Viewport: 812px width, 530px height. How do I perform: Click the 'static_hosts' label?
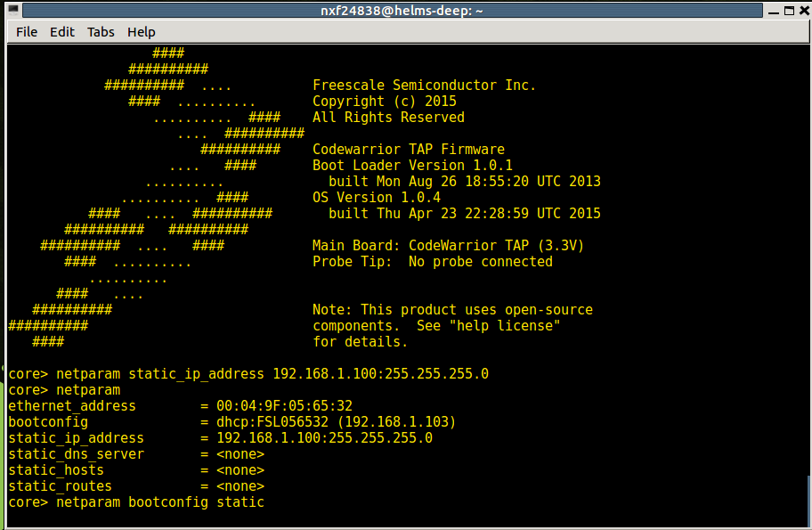point(56,470)
